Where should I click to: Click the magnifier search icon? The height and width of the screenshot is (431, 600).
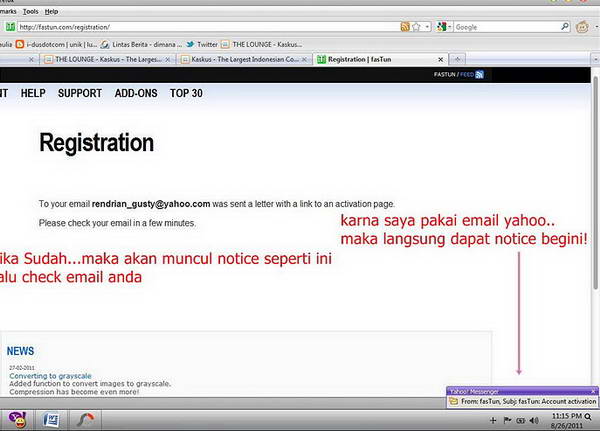click(565, 26)
